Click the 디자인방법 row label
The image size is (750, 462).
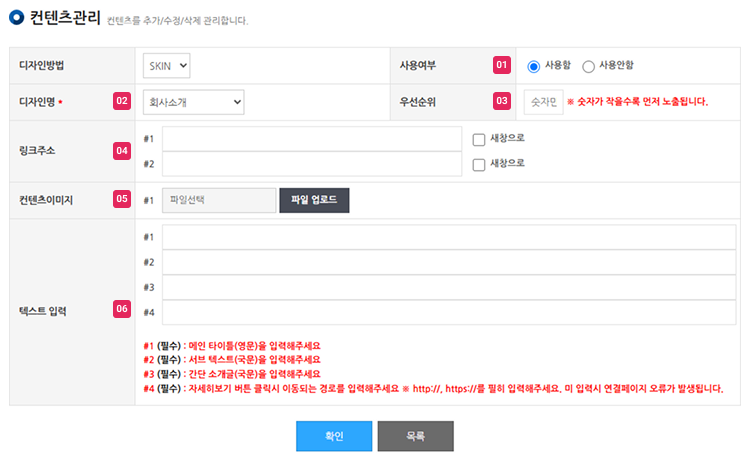[x=42, y=66]
